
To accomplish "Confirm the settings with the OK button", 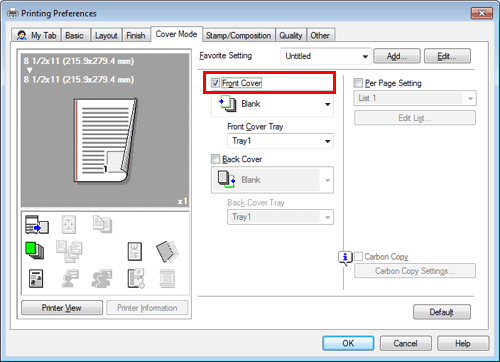I will (x=348, y=343).
